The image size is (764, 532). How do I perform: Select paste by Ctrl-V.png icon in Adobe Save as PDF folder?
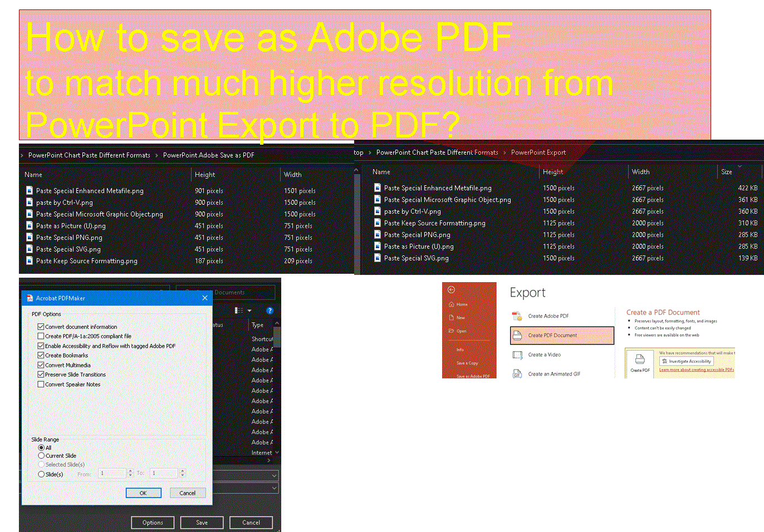tap(30, 202)
